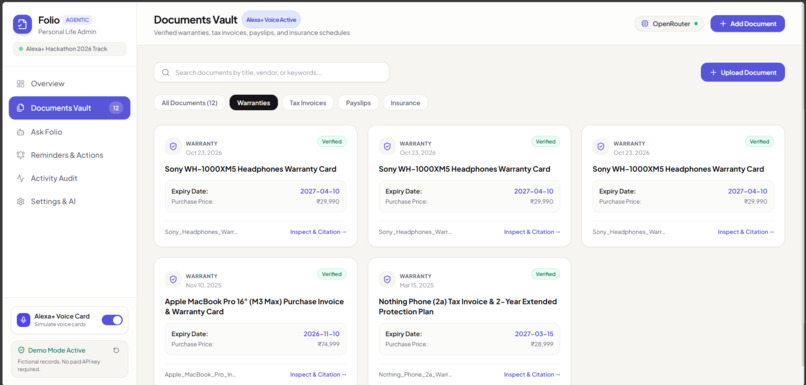Click the AGENTIC badge beside Folio

78,20
